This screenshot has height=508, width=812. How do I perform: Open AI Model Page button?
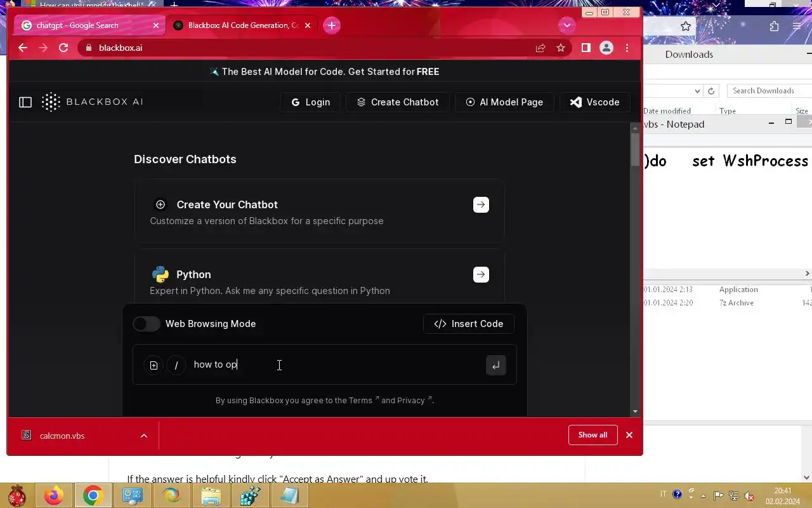504,102
